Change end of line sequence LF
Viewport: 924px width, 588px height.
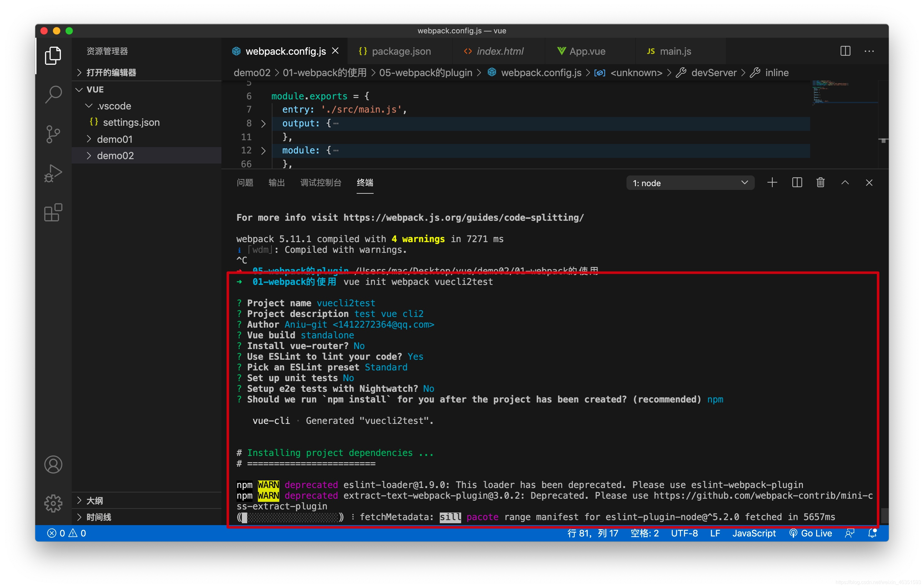click(x=715, y=533)
